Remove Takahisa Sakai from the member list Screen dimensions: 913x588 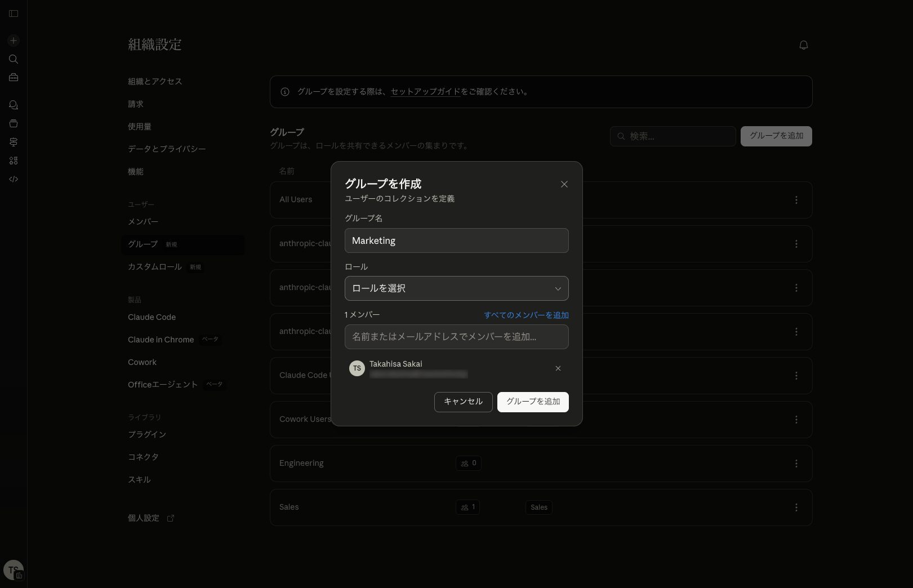558,368
